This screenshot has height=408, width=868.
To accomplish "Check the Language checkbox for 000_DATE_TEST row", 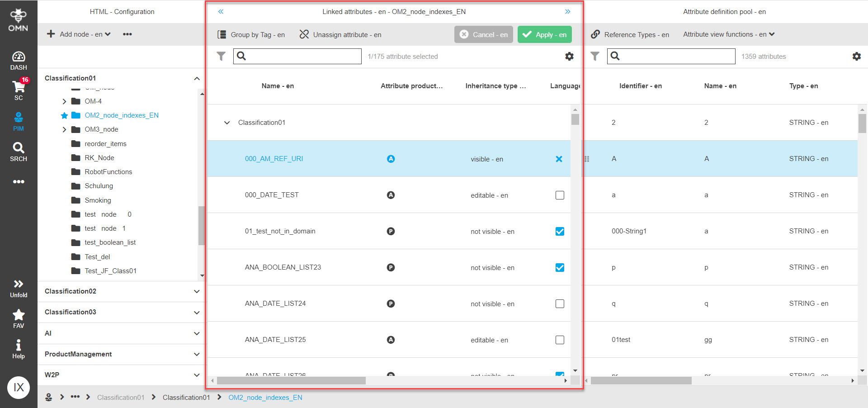I will tap(560, 195).
